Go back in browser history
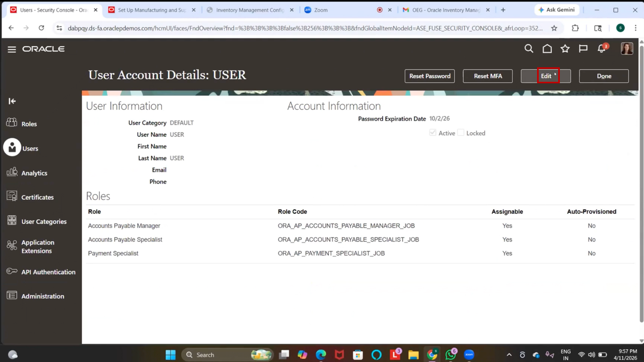 (11, 28)
